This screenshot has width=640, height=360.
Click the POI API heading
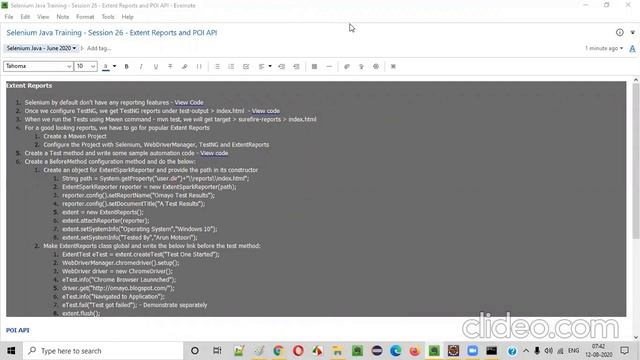pos(18,330)
